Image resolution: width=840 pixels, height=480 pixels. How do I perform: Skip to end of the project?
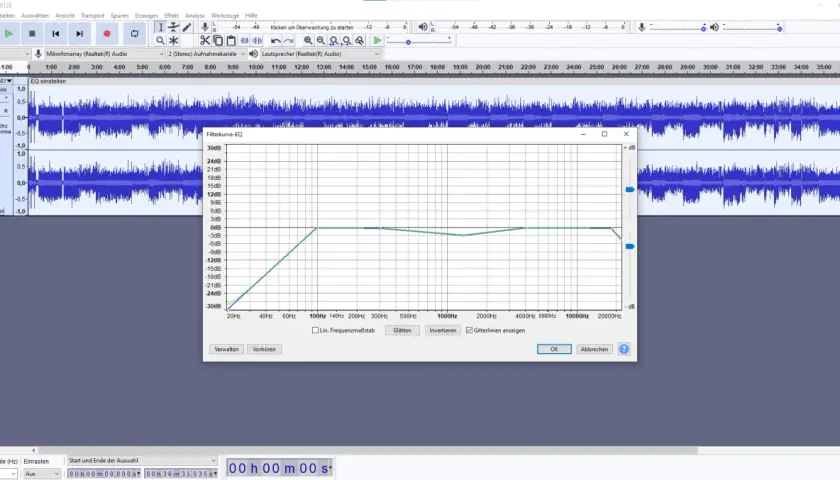pyautogui.click(x=79, y=34)
